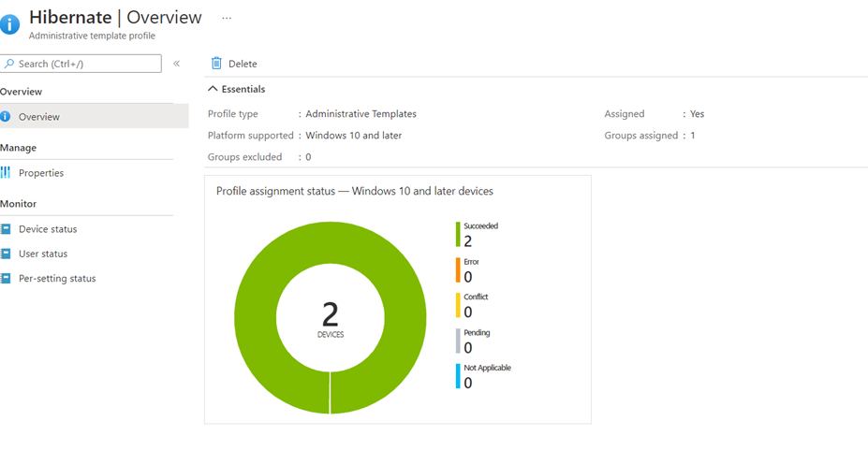Click the blue Hibernate info icon
868x450 pixels.
coord(10,24)
